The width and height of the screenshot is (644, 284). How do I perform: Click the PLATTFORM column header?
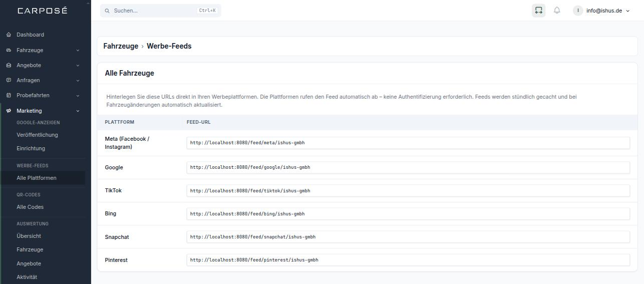pyautogui.click(x=119, y=122)
